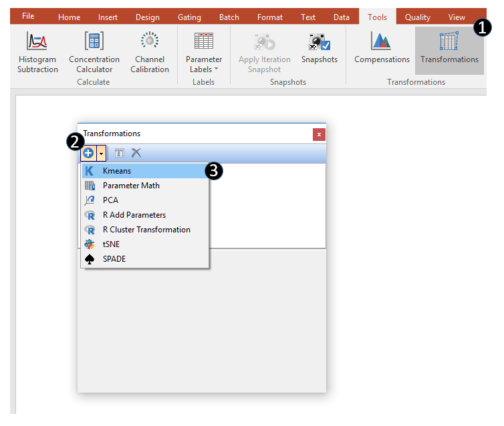Open the Compensations window
The height and width of the screenshot is (426, 504).
pos(382,48)
